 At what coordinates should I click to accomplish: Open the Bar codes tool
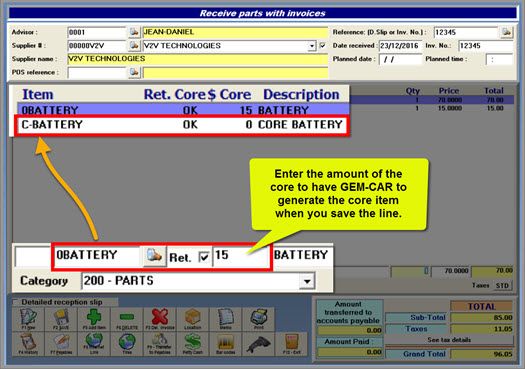coord(225,344)
